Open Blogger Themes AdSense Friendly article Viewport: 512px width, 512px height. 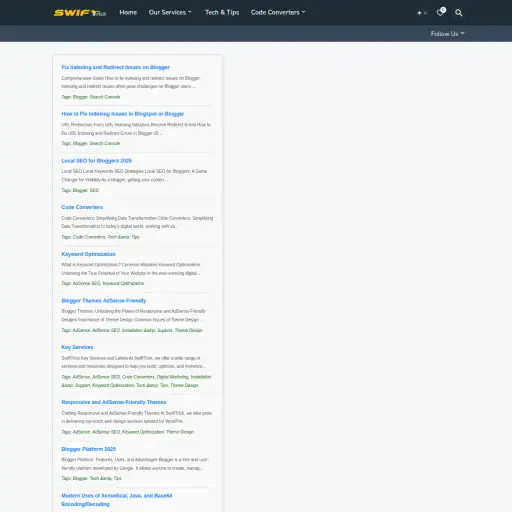pos(104,301)
